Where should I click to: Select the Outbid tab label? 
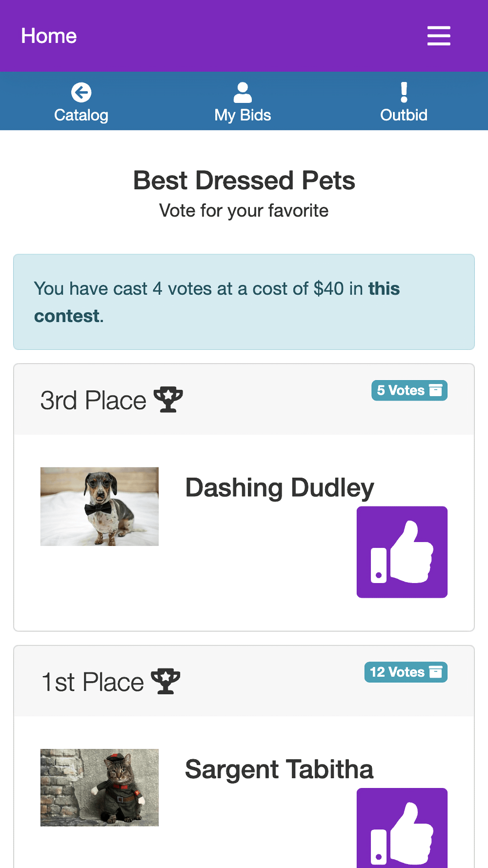[x=404, y=115]
